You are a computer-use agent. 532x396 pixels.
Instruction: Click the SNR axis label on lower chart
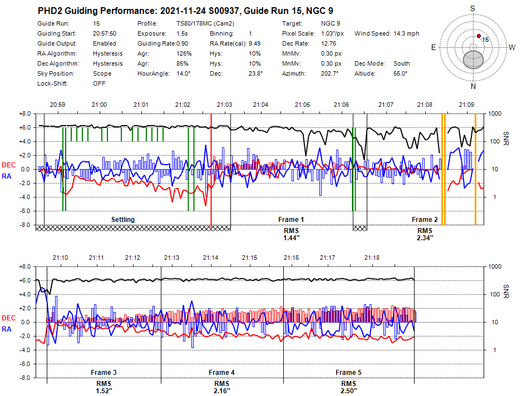[x=506, y=291]
